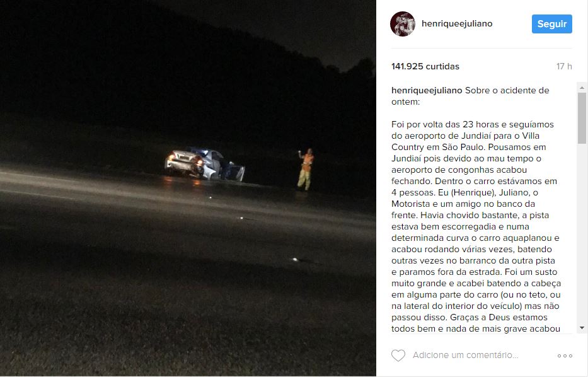
Task: Click the caption paragraph starting Foi por volta
Action: click(475, 226)
